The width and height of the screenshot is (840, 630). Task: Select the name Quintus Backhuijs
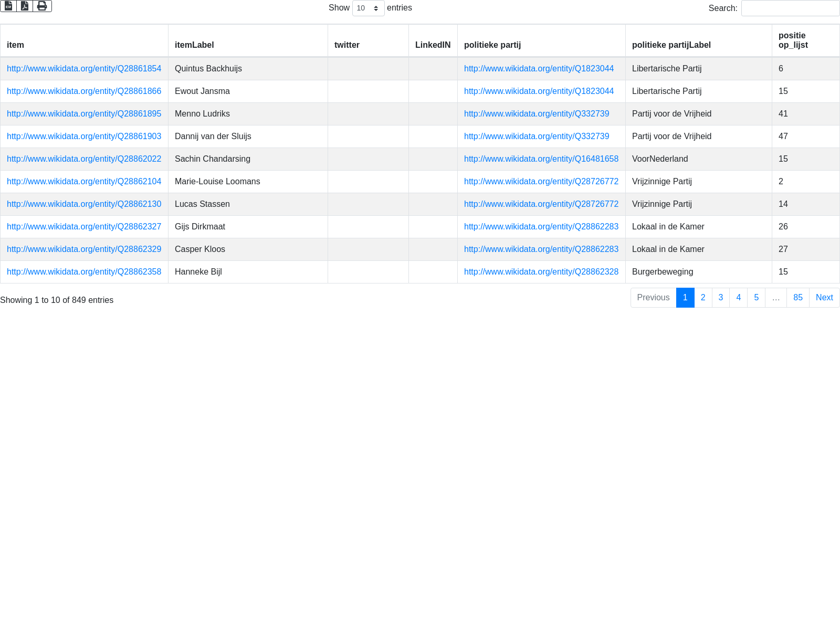(x=208, y=69)
